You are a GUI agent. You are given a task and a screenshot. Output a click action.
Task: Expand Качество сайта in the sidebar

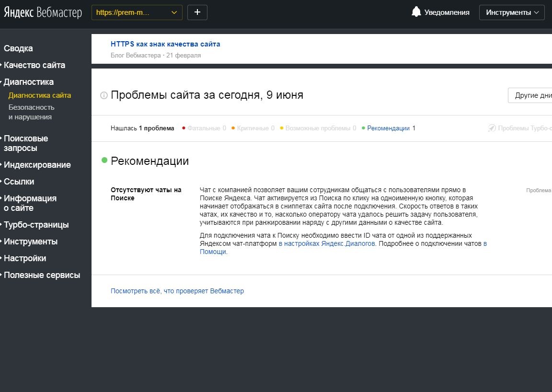click(x=34, y=65)
